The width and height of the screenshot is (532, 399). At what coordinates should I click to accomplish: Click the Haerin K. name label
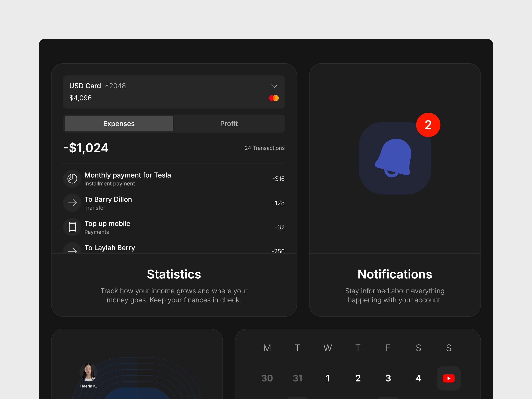click(88, 386)
